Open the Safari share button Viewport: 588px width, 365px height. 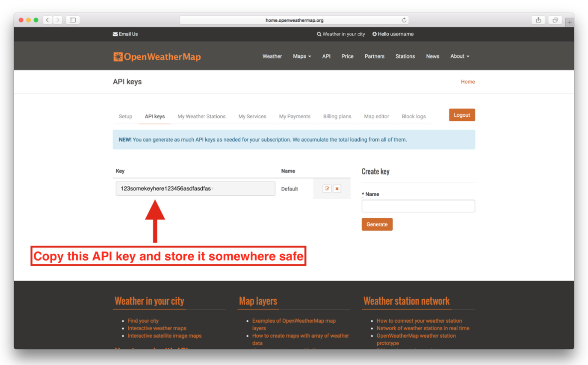pyautogui.click(x=538, y=20)
